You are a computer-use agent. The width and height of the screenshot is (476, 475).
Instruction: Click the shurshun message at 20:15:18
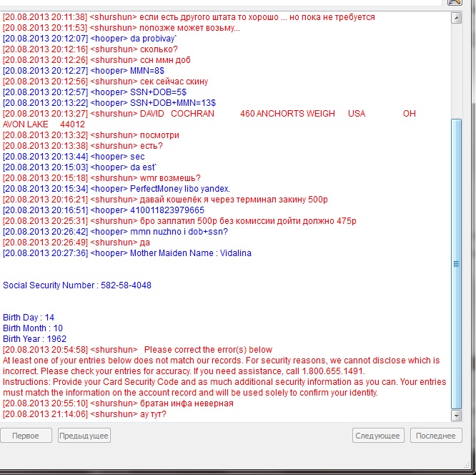tap(101, 178)
